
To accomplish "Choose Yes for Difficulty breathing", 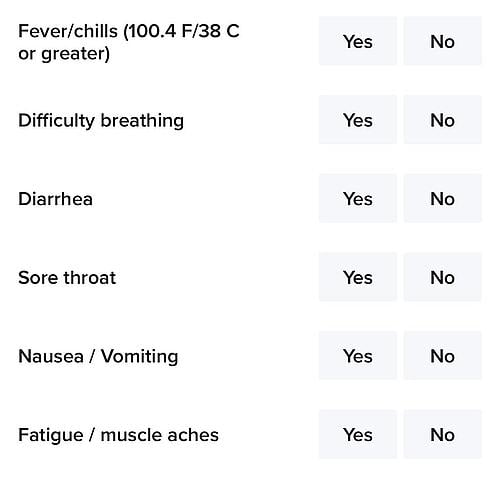I will point(358,120).
